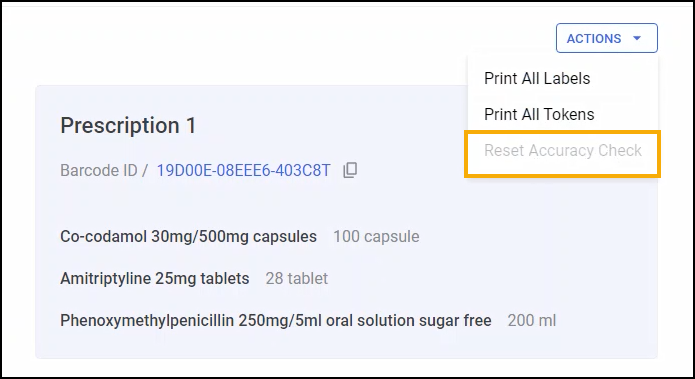The height and width of the screenshot is (379, 695).
Task: Select the greyed Reset Accuracy Check option
Action: (x=562, y=151)
